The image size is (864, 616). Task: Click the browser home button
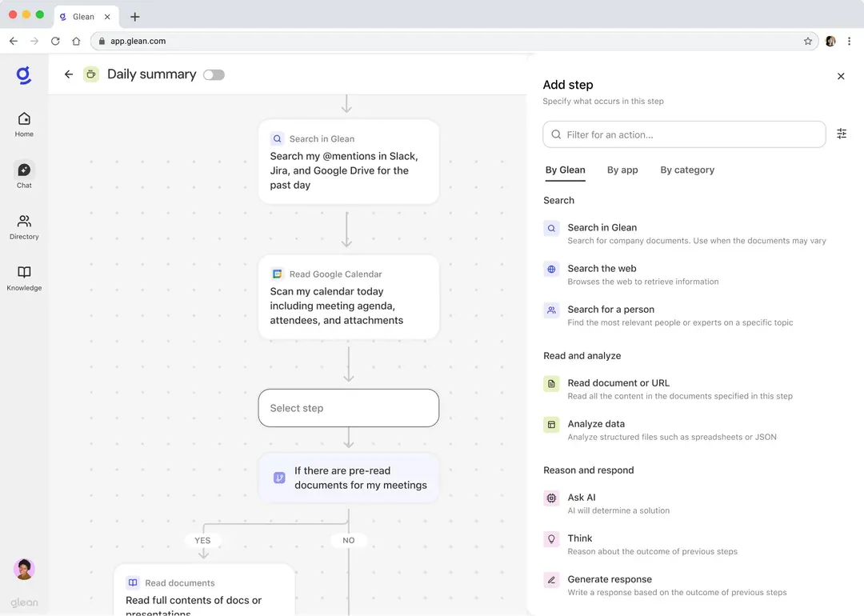click(x=76, y=41)
